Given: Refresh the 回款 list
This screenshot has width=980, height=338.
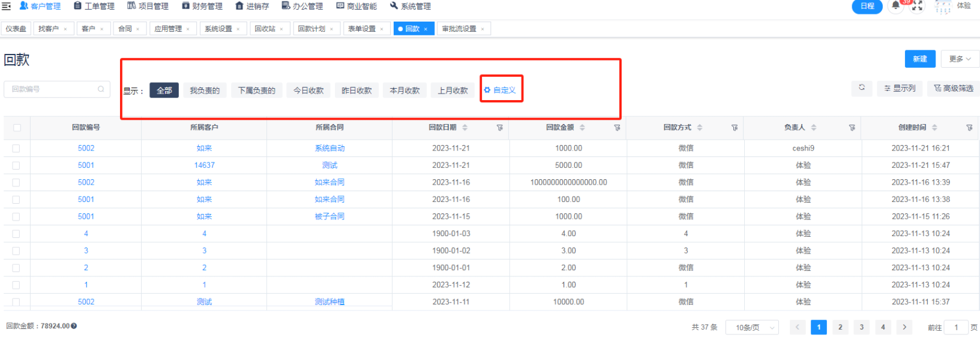Looking at the screenshot, I should point(862,87).
